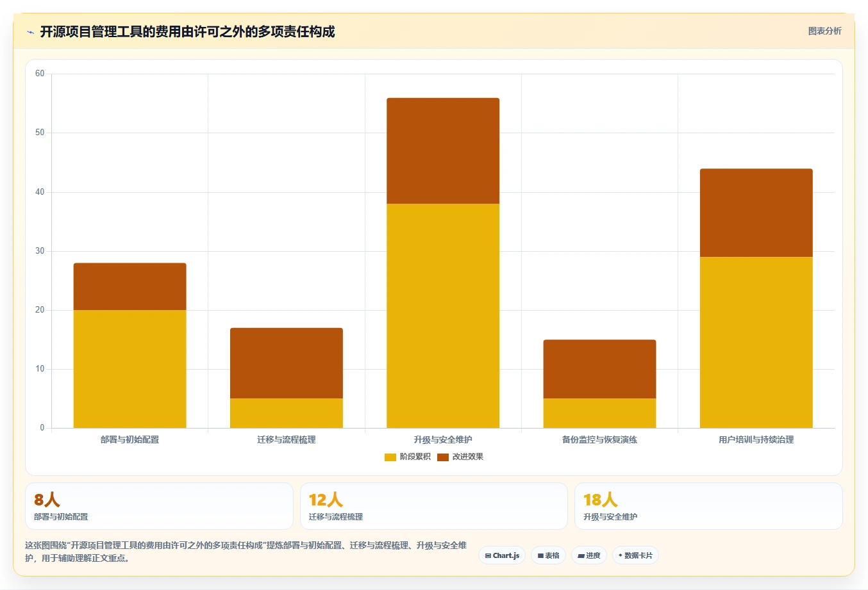Click the yellow 阶段累积 legend swatch
Screen dimensions: 868x590
coord(390,457)
